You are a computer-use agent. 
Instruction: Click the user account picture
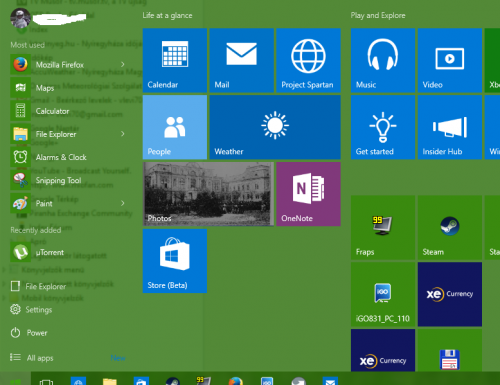click(x=20, y=18)
